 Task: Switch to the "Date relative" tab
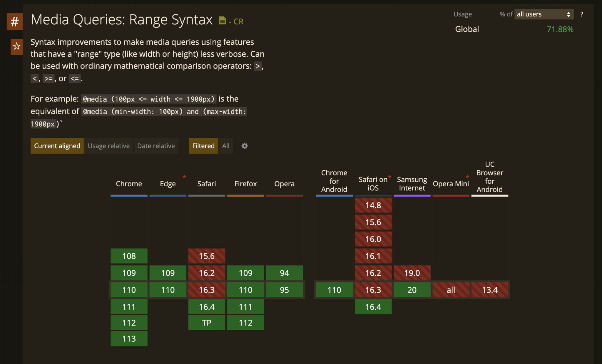156,146
